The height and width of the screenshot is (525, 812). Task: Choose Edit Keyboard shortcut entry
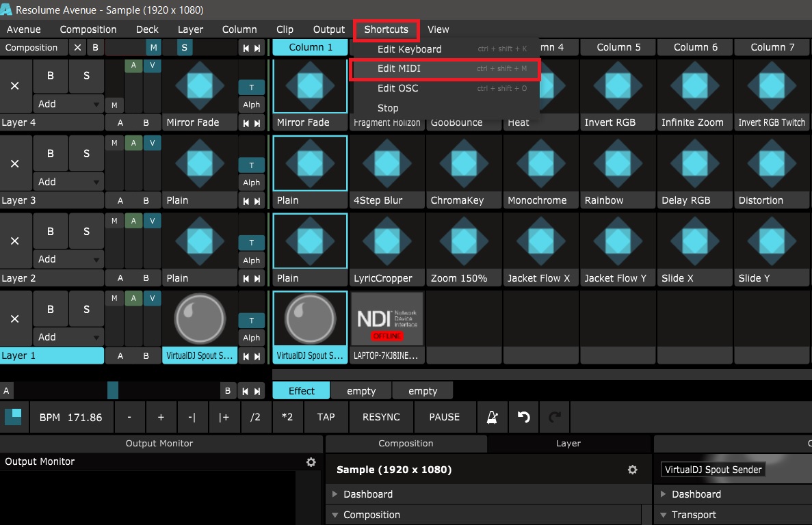tap(445, 49)
